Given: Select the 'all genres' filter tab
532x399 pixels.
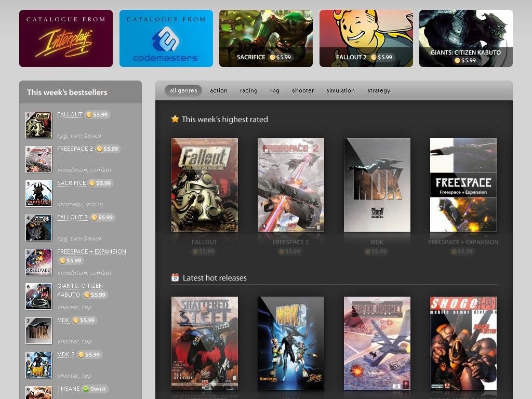Looking at the screenshot, I should (183, 90).
